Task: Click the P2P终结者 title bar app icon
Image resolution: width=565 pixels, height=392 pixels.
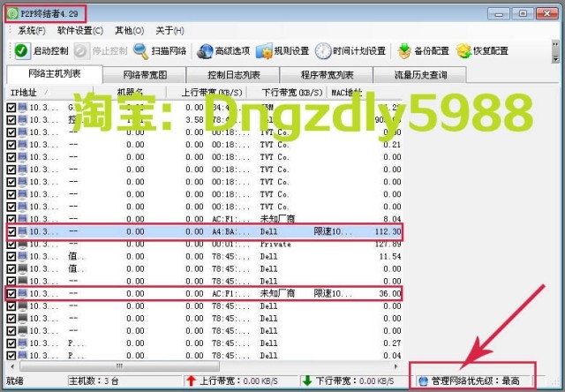Action: (12, 14)
